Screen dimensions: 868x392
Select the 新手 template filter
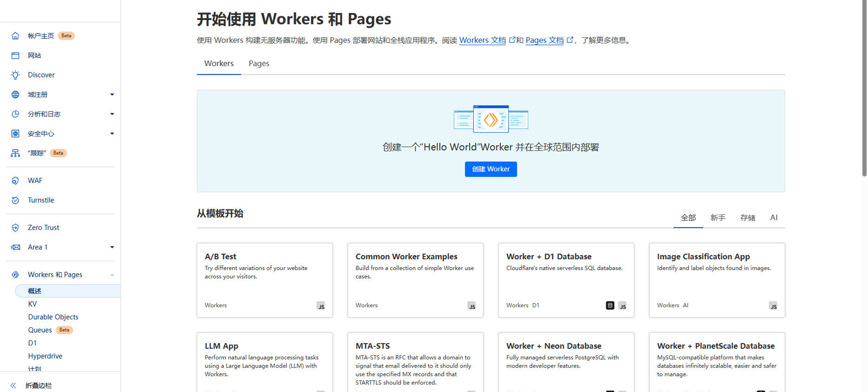tap(718, 218)
